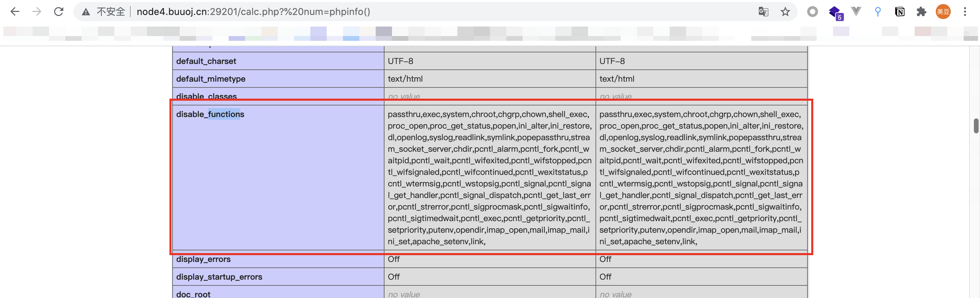
Task: Click the address bar URL text
Action: point(254,12)
